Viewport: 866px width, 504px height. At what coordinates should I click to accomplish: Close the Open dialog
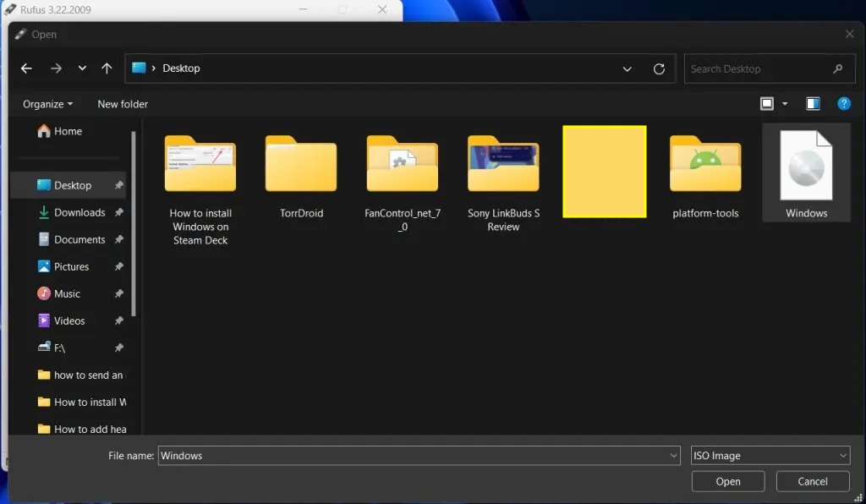point(849,34)
